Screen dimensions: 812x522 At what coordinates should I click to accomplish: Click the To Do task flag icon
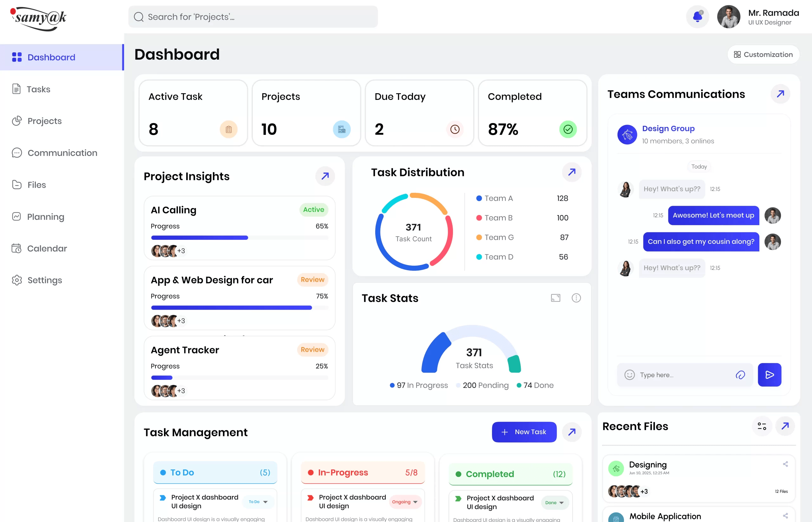click(x=163, y=498)
